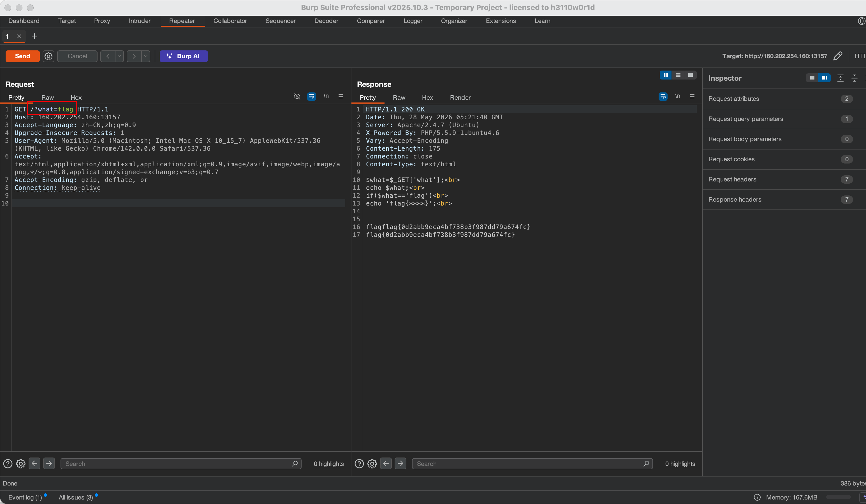Jump to next Request search match

point(49,463)
